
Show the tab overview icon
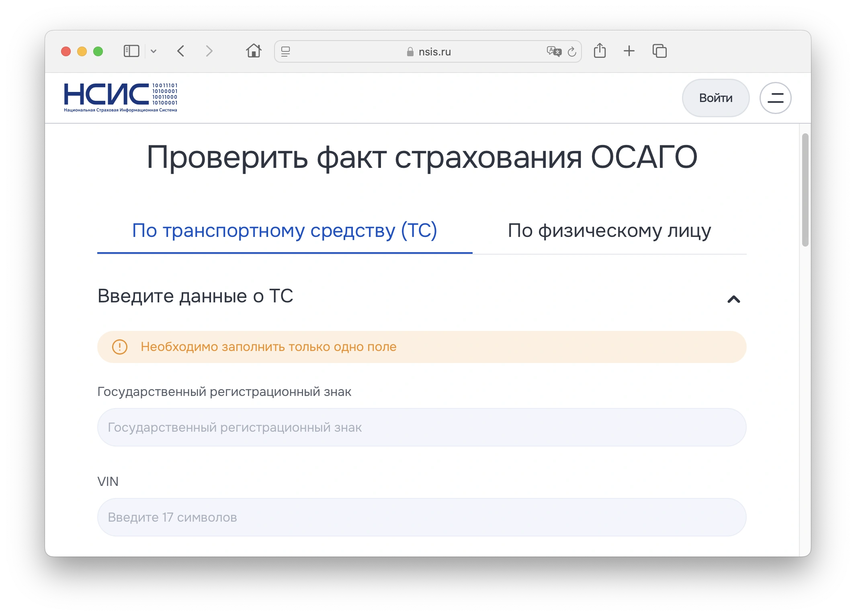(x=659, y=51)
